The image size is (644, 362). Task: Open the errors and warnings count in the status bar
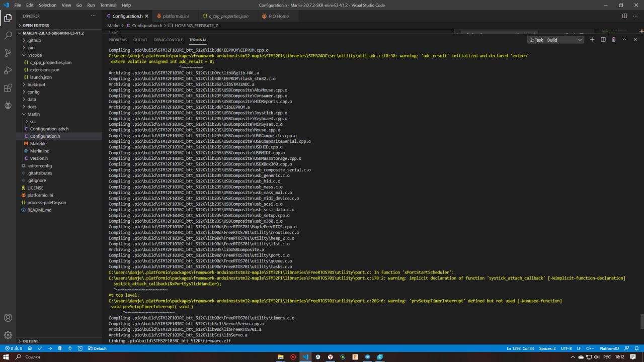coord(14,348)
